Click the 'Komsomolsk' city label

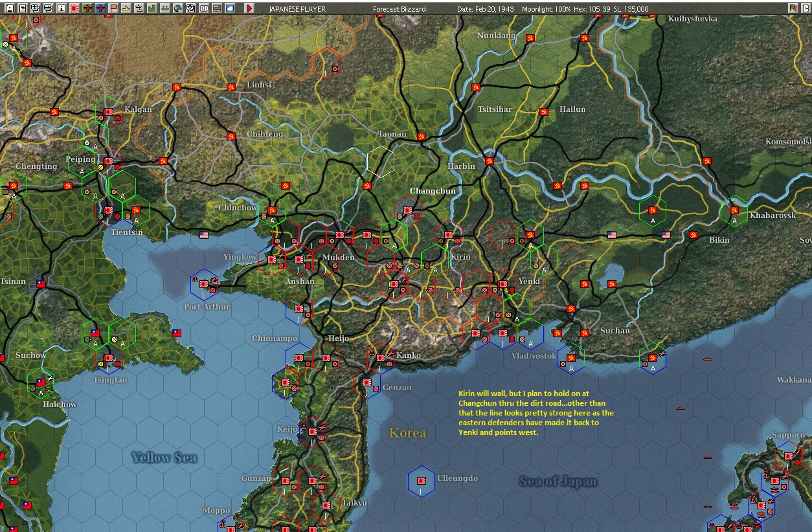click(788, 142)
